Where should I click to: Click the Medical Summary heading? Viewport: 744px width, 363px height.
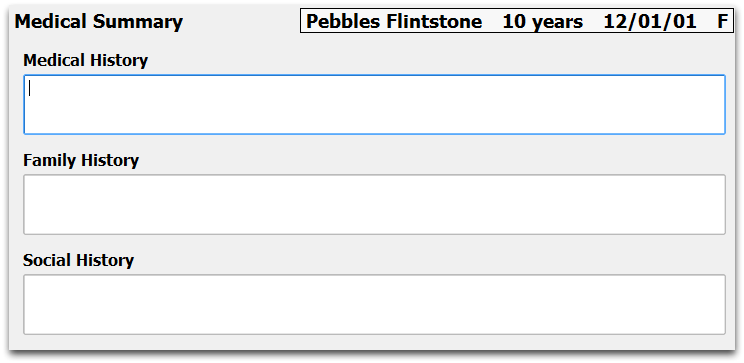pos(99,22)
